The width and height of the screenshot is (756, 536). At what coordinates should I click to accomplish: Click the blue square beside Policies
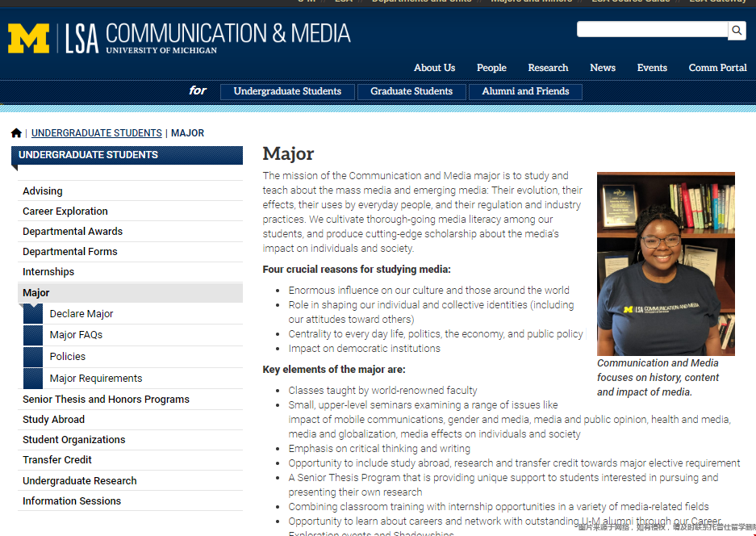[x=33, y=357]
